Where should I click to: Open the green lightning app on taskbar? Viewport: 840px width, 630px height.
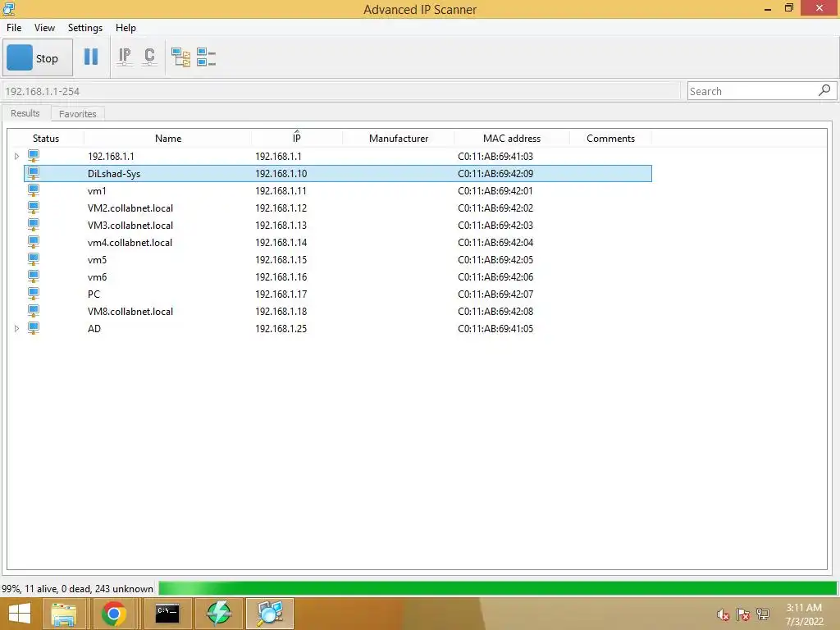tap(218, 614)
